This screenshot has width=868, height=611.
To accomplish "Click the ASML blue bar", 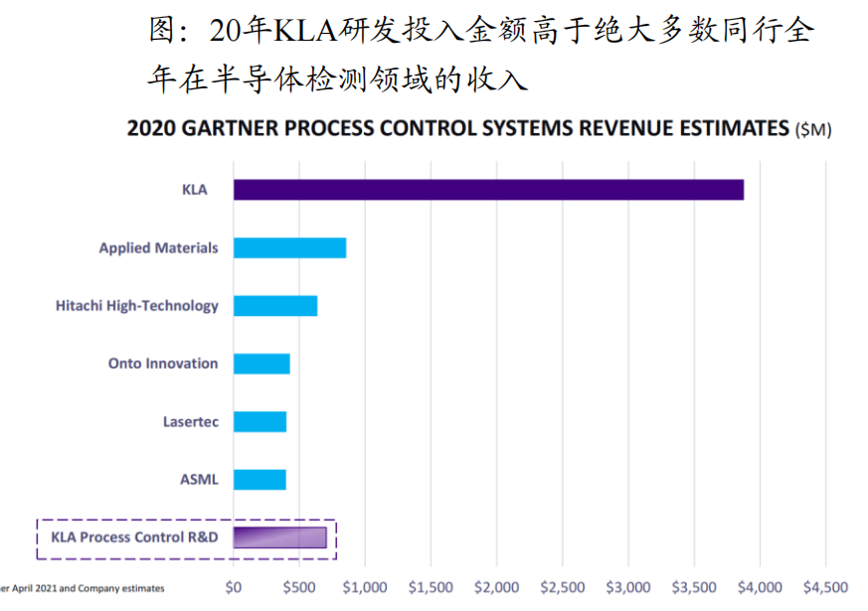I will point(260,480).
